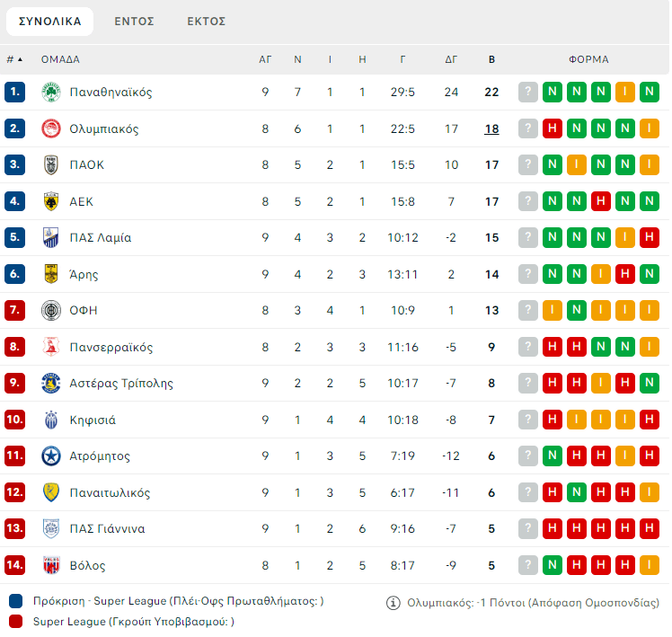Screen dimensions: 672x637
Task: Sort table by the Β points column
Action: (x=491, y=59)
